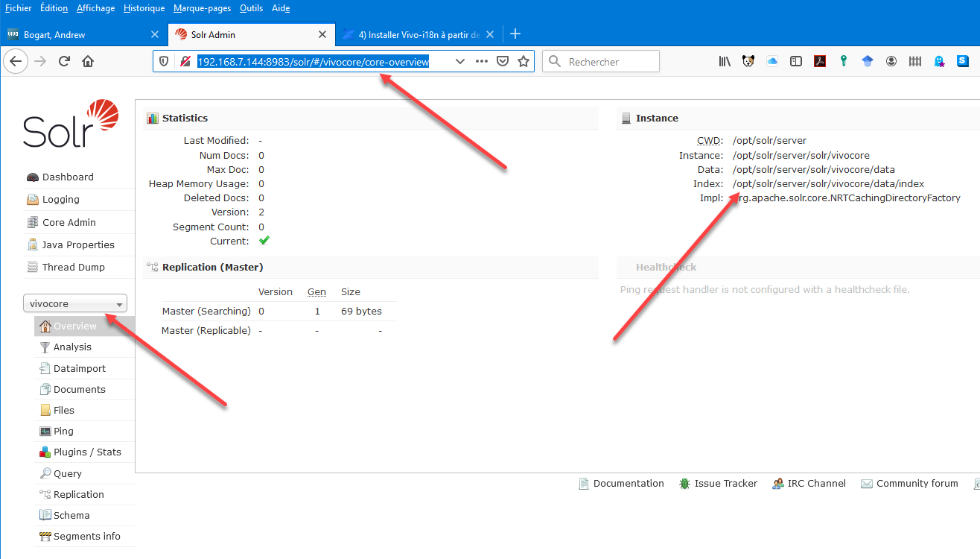
Task: Click the Adobe PDF extension icon
Action: click(x=820, y=61)
